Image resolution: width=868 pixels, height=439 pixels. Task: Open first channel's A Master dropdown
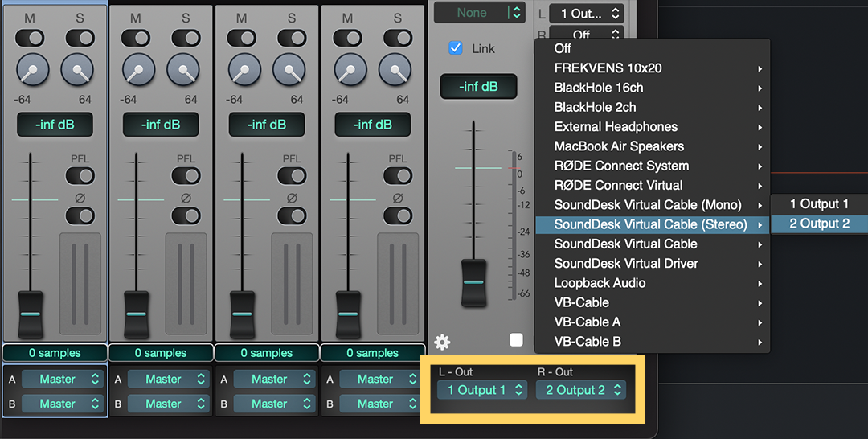pos(63,380)
